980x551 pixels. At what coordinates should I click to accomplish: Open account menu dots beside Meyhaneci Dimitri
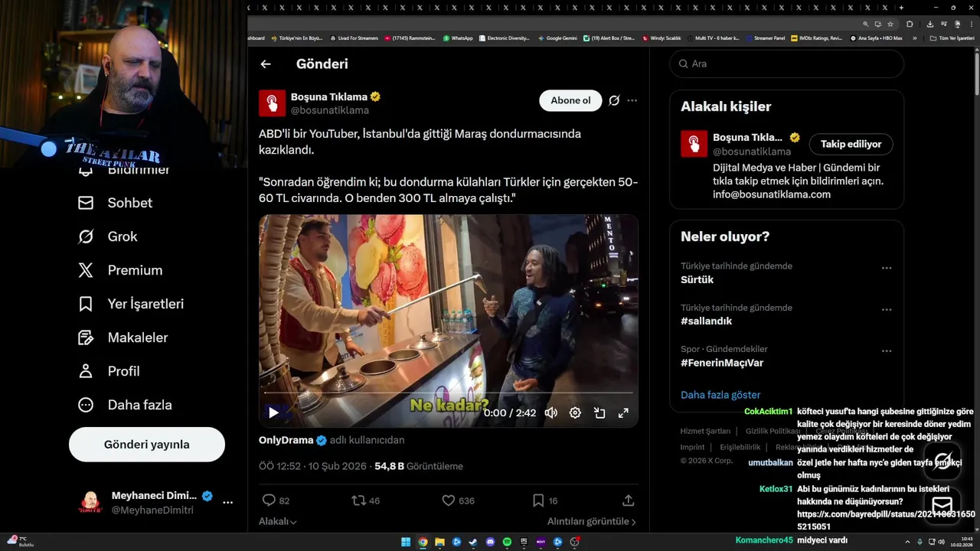tap(227, 503)
